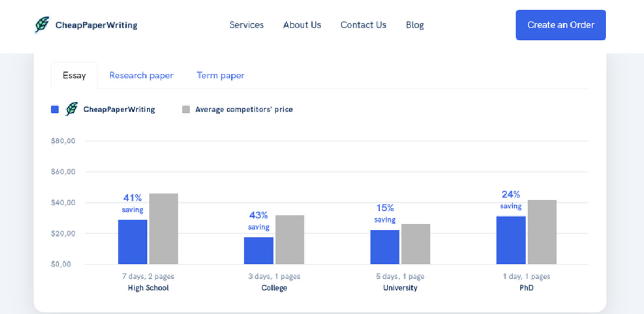
Task: Click the gray High School competitors bar
Action: click(x=164, y=229)
